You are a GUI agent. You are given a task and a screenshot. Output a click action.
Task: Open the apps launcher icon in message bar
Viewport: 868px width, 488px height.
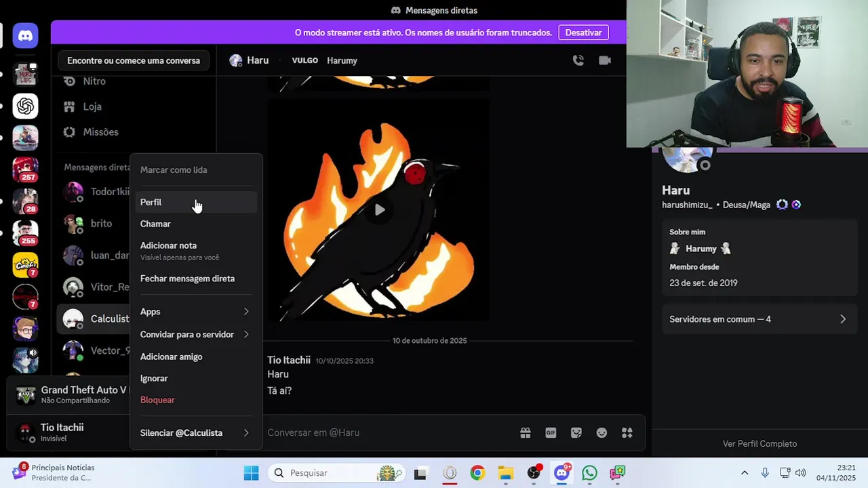(x=627, y=432)
